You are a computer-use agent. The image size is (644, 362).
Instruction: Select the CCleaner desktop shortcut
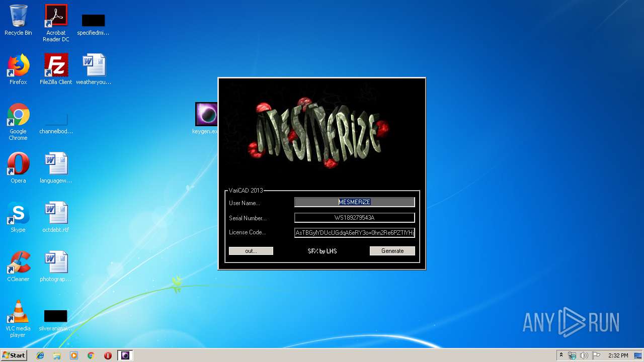click(x=18, y=266)
